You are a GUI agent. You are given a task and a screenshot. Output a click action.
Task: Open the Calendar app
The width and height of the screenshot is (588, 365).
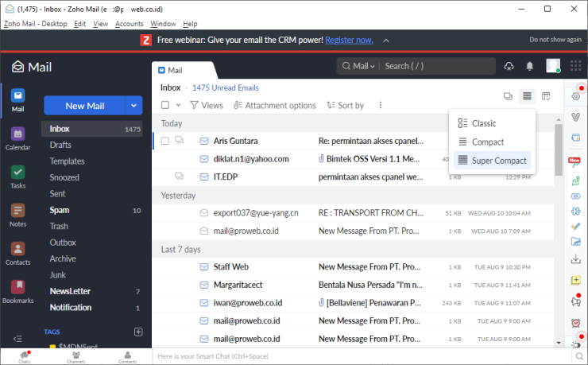tap(17, 139)
